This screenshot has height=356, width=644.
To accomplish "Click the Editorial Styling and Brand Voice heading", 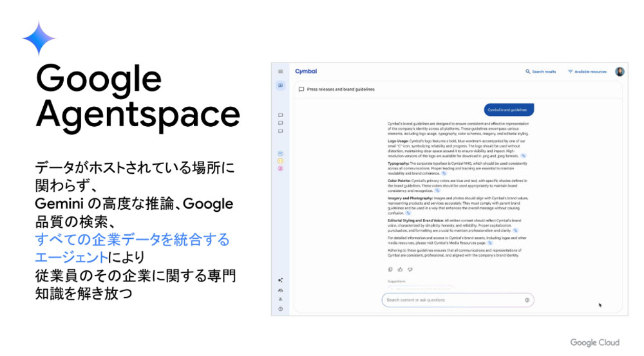I will pyautogui.click(x=415, y=221).
